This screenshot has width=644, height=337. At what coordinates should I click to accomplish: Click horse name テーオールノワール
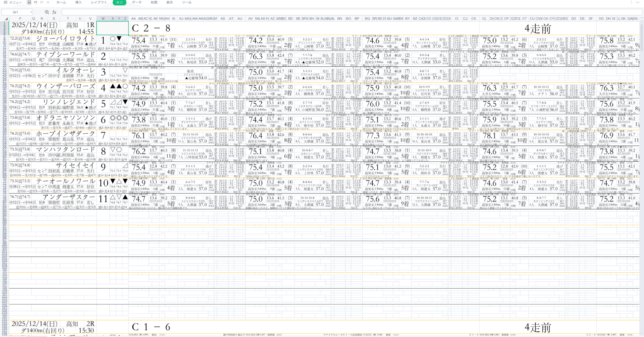pyautogui.click(x=65, y=181)
